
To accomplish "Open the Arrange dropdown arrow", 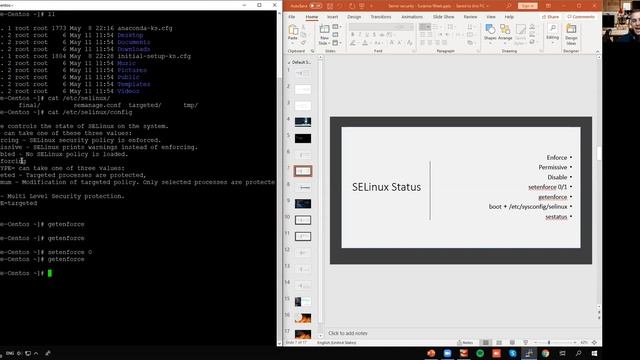I will [505, 42].
